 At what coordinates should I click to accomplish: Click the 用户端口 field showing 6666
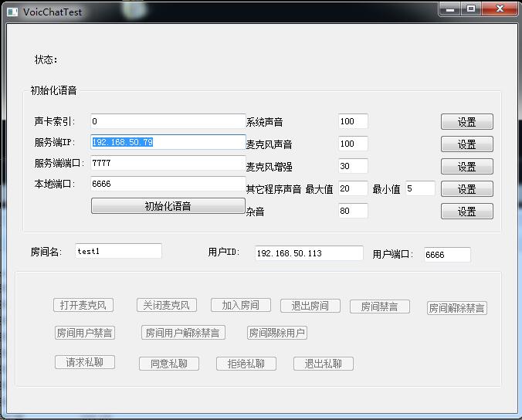447,255
